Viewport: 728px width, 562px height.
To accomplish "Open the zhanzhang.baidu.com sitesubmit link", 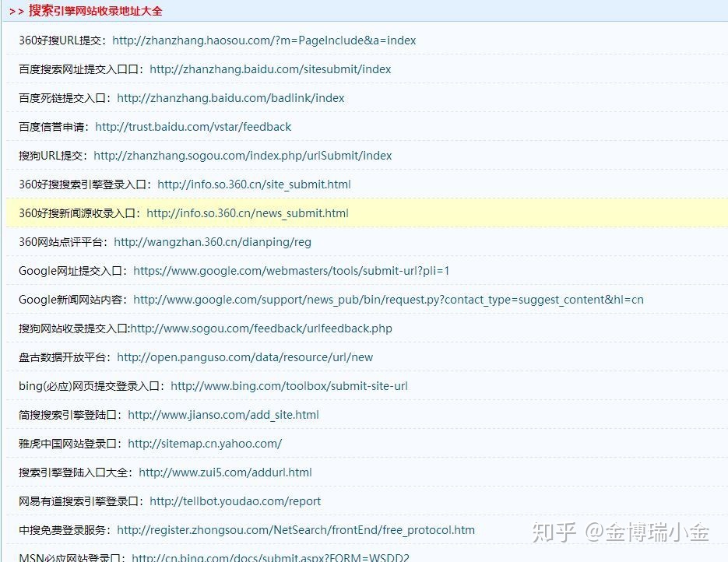I will coord(270,69).
